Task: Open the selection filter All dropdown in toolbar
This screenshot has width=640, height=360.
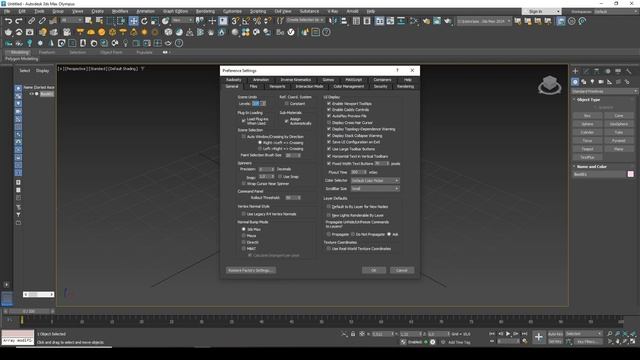Action: (x=72, y=20)
